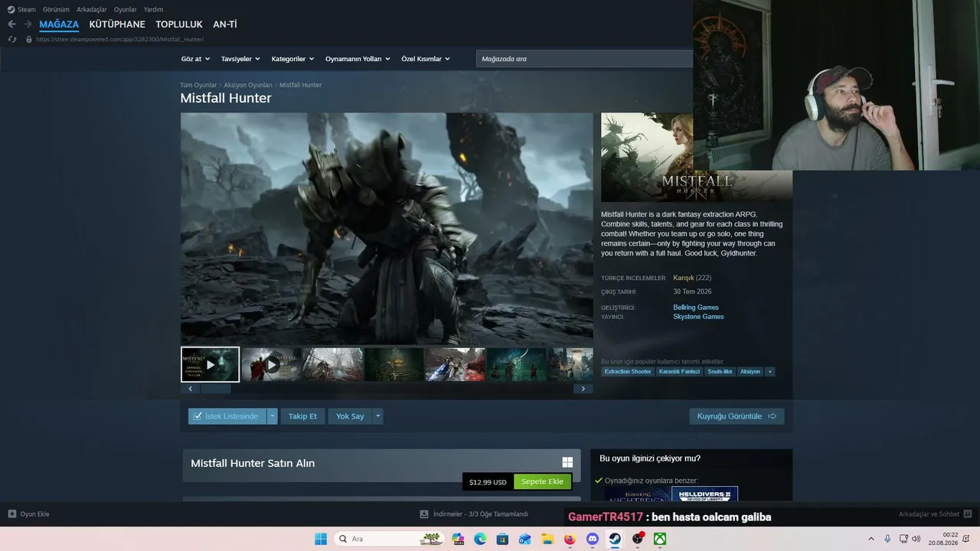
Task: Play the second trailer thumbnail with red character
Action: (271, 364)
